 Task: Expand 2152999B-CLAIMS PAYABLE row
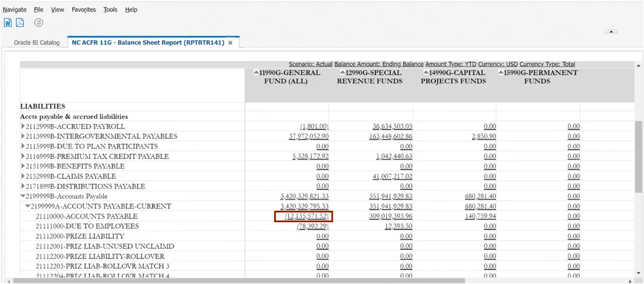click(23, 176)
